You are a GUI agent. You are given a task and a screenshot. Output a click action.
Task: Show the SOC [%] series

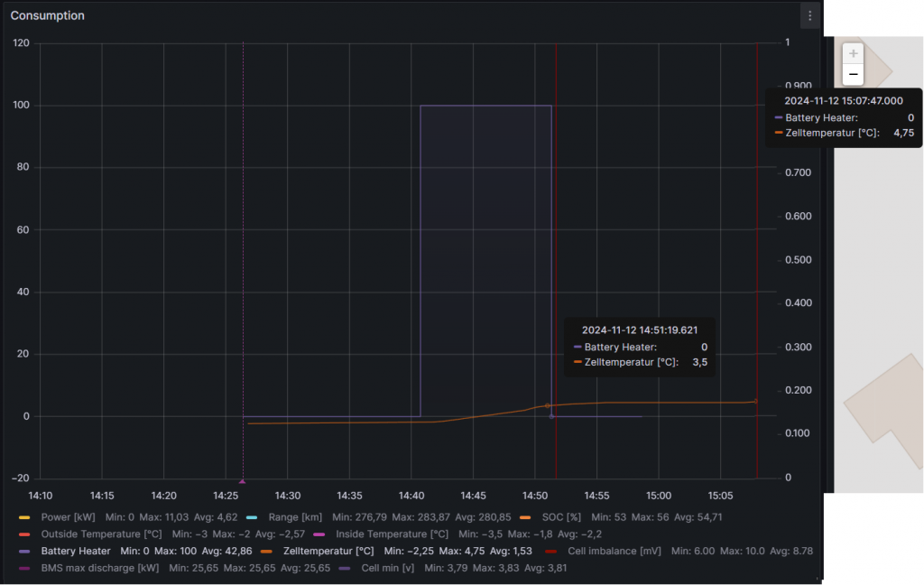(x=562, y=517)
